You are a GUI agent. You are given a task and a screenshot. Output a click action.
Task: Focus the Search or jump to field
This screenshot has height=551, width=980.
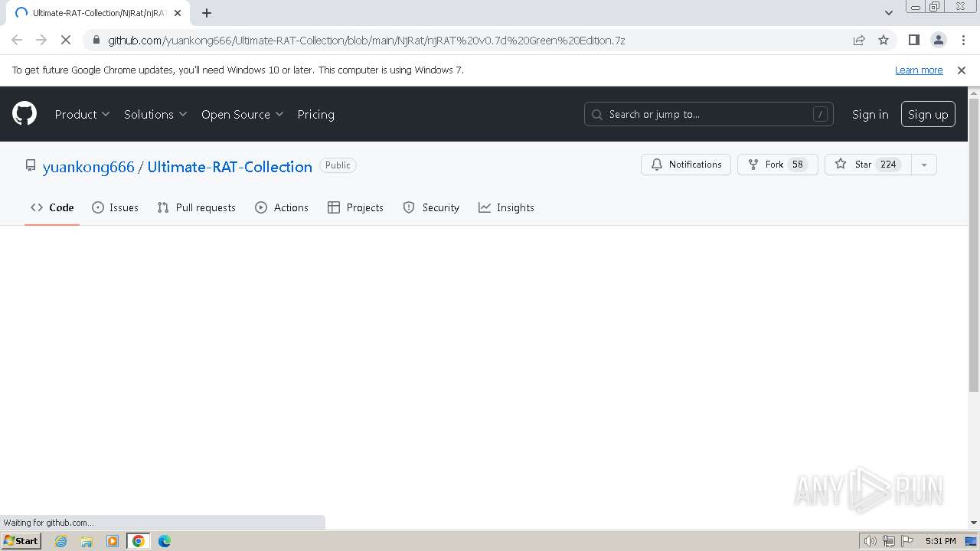(x=708, y=114)
